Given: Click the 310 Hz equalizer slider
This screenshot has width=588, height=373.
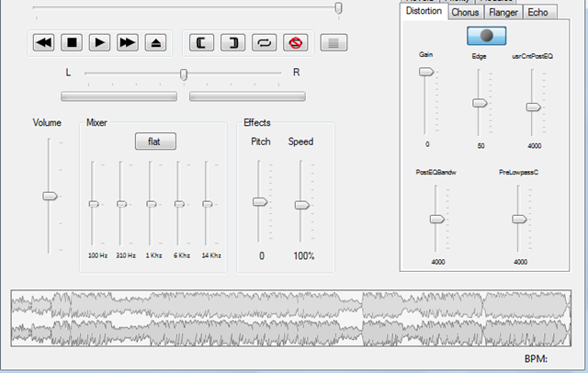Looking at the screenshot, I should (121, 204).
